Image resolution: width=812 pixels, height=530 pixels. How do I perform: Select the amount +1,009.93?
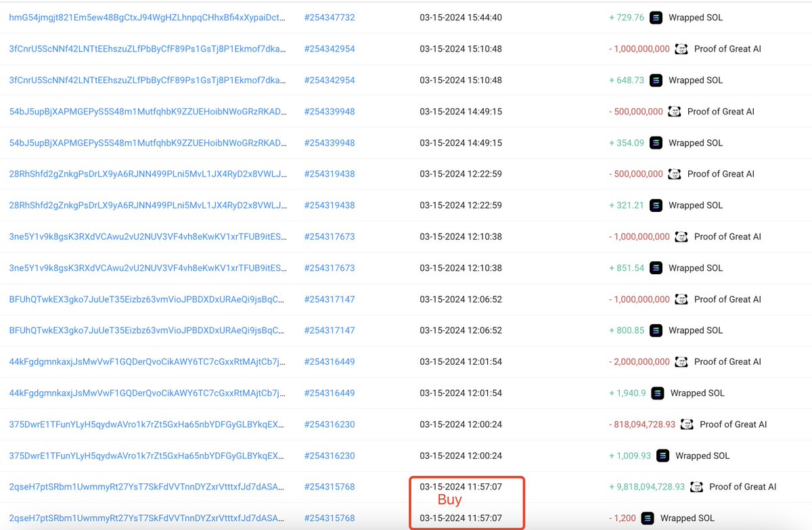coord(630,456)
